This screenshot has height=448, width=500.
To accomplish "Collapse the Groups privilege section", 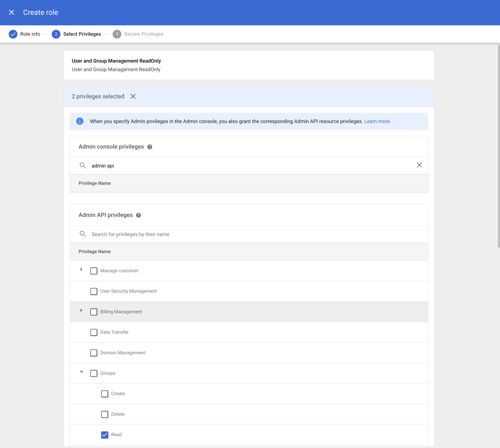I will point(82,372).
